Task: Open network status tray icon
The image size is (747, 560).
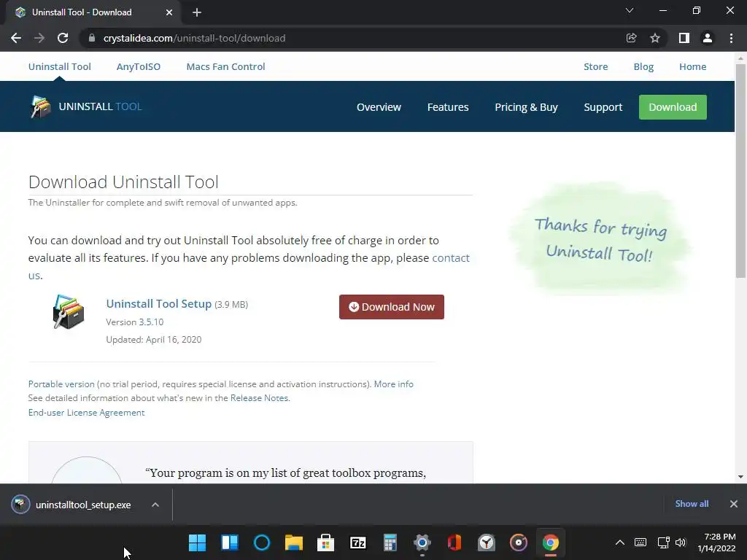Action: tap(663, 542)
